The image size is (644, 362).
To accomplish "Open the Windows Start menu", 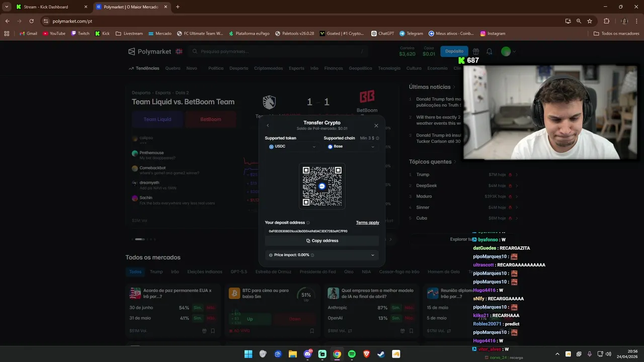I will point(248,354).
